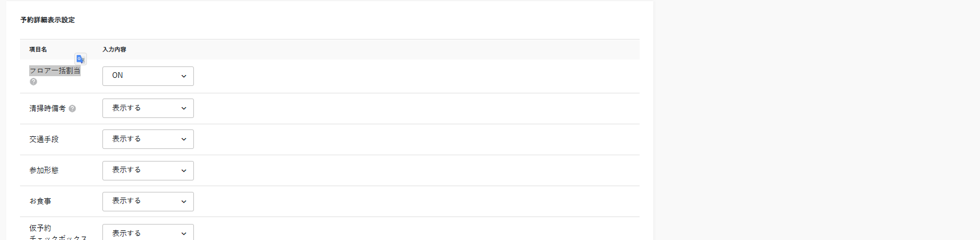
Task: Open the 仮予約チェックボックス dropdown
Action: 148,233
